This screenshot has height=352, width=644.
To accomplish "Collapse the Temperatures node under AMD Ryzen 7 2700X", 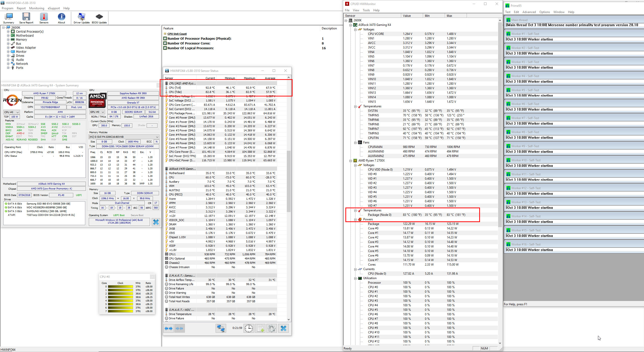I will (x=355, y=211).
